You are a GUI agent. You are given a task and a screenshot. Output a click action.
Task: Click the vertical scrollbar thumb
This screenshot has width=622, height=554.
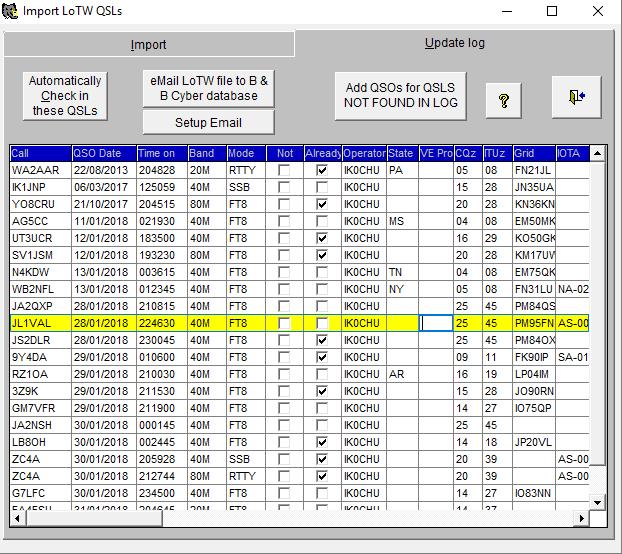coord(597,312)
